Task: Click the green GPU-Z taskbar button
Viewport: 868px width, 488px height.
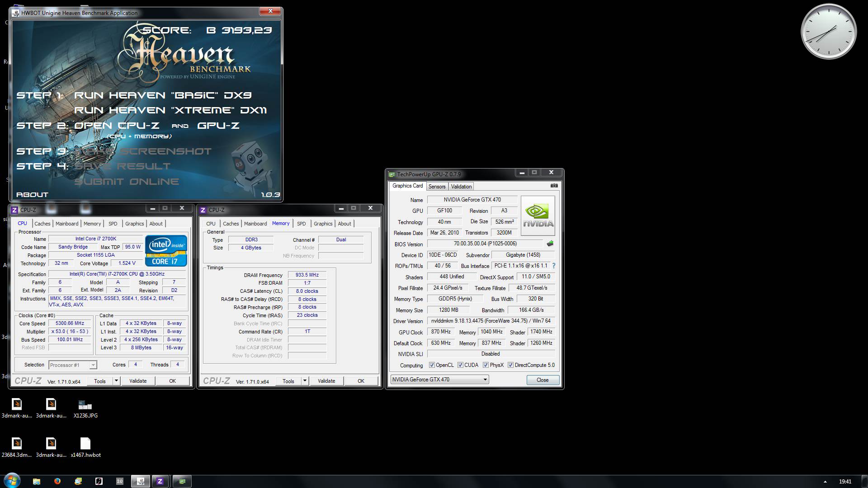Action: tap(182, 481)
